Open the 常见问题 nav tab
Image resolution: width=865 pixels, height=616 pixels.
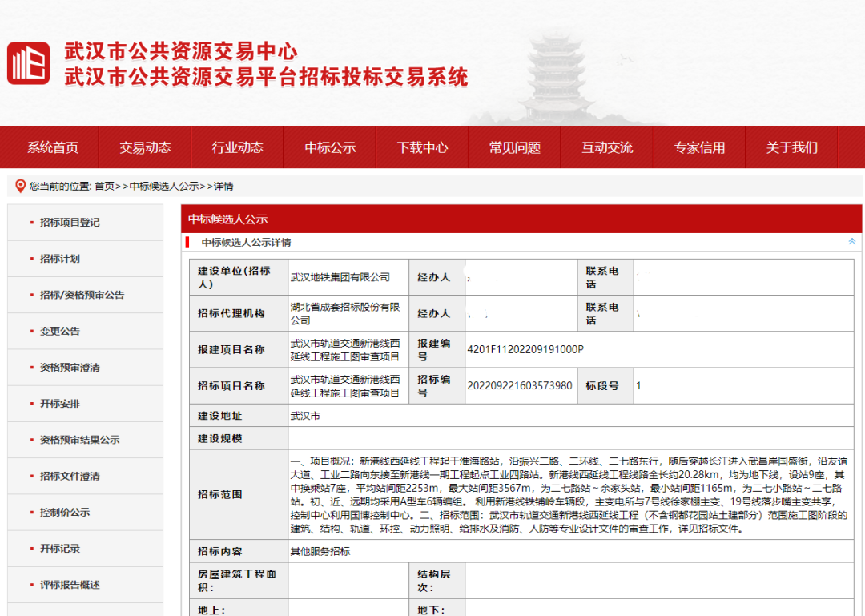tap(515, 147)
